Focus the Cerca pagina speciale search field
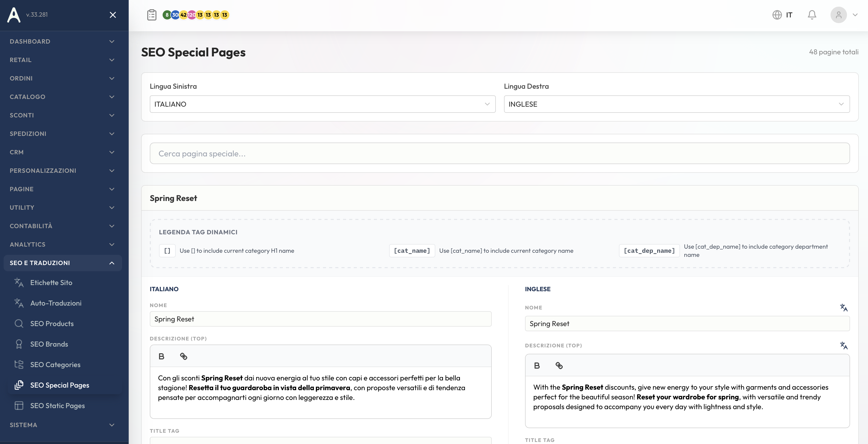Image resolution: width=868 pixels, height=444 pixels. coord(500,154)
